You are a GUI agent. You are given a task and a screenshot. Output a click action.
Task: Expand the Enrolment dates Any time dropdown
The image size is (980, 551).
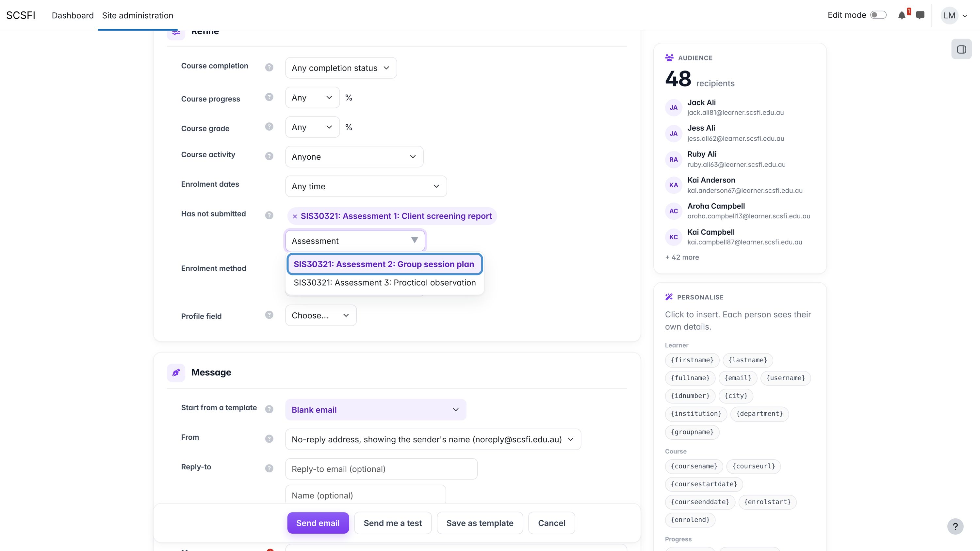tap(366, 186)
